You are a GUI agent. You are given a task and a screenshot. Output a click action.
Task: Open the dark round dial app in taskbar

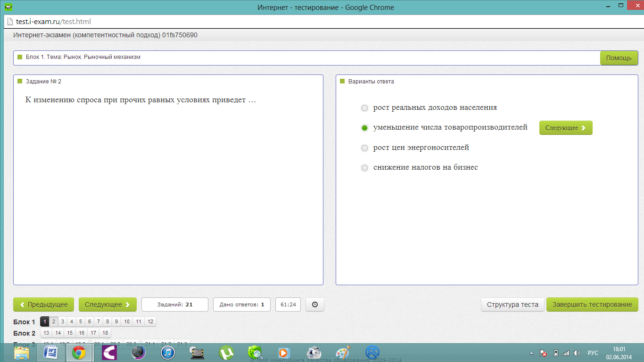pyautogui.click(x=139, y=353)
